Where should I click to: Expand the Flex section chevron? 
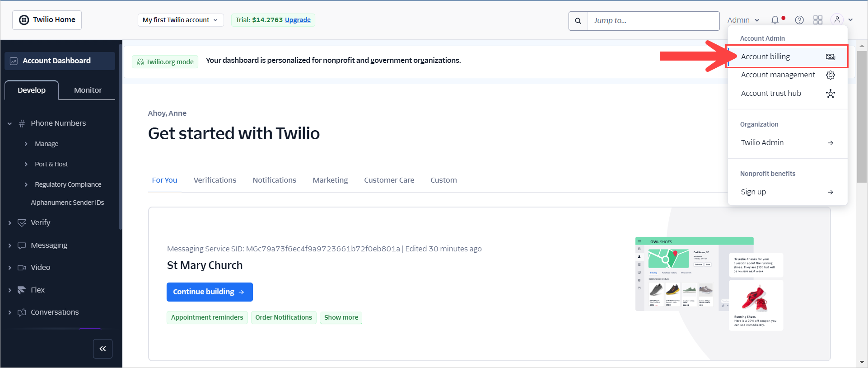click(x=9, y=290)
